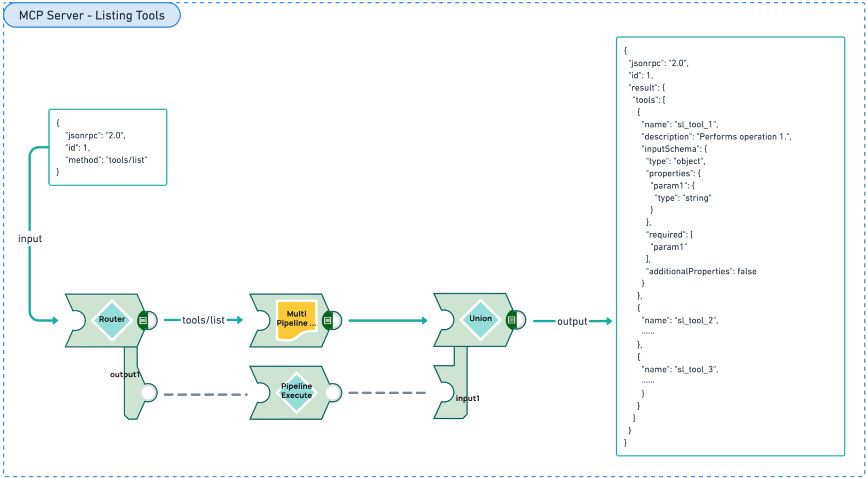This screenshot has width=868, height=478.
Task: Select the Pipeline Execute snap icon
Action: coord(296,391)
